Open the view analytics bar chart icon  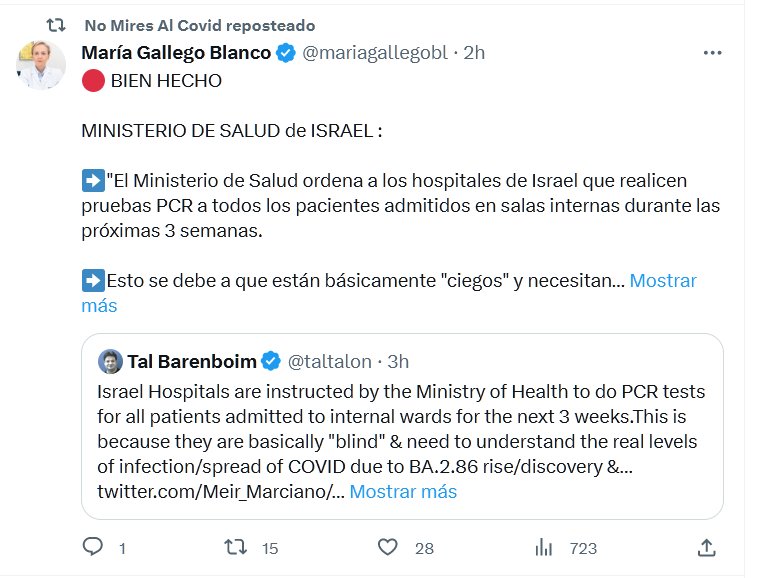pyautogui.click(x=545, y=547)
